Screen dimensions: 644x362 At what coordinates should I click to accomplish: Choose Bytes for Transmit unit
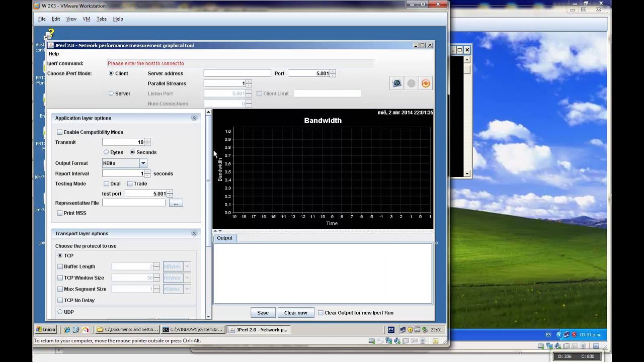coord(106,152)
